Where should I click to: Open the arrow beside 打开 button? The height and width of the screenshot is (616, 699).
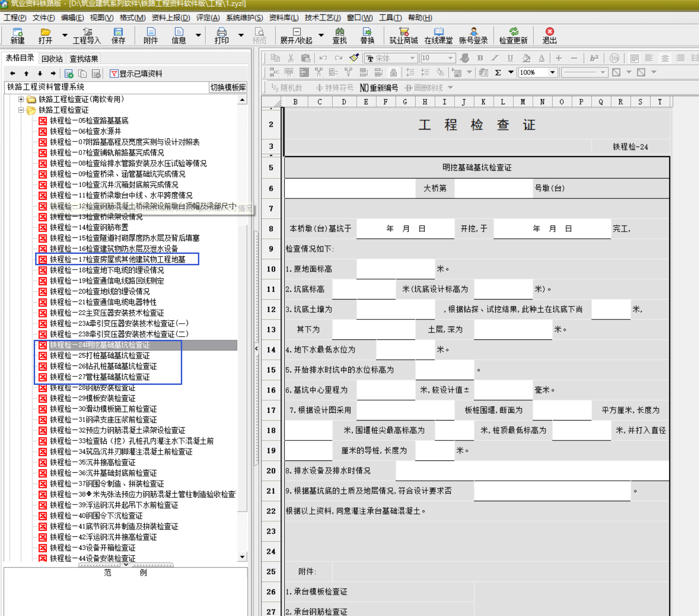tap(65, 35)
